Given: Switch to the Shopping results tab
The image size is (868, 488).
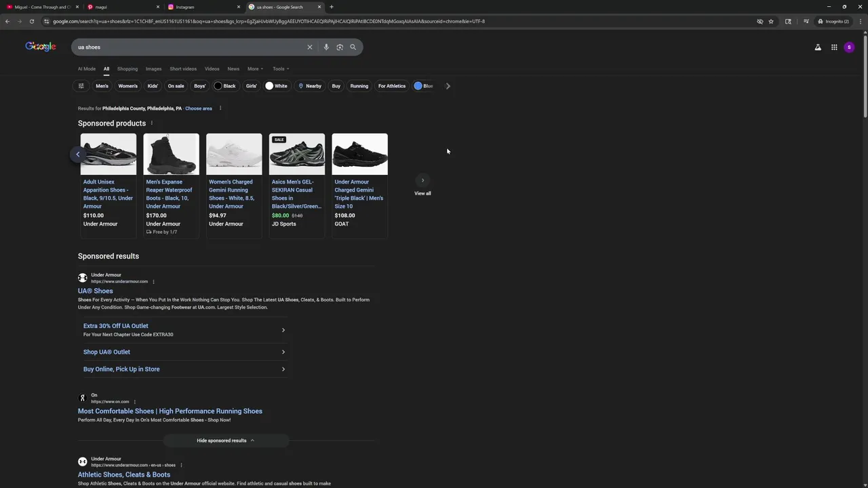Looking at the screenshot, I should tap(127, 69).
